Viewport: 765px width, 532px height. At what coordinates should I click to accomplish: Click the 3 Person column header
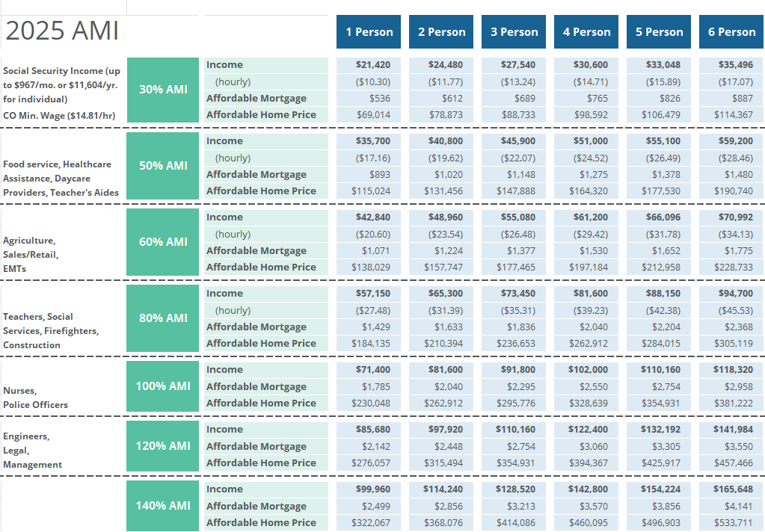(513, 31)
